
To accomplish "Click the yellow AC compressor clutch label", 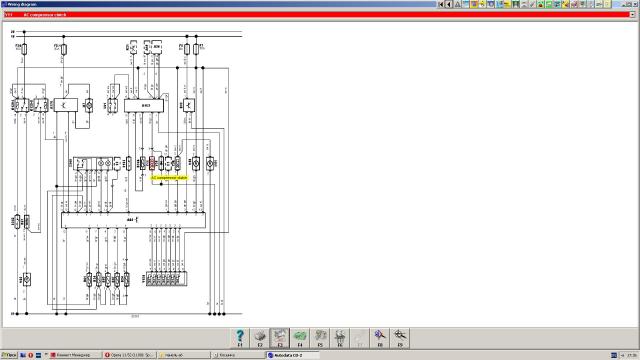I will (169, 178).
